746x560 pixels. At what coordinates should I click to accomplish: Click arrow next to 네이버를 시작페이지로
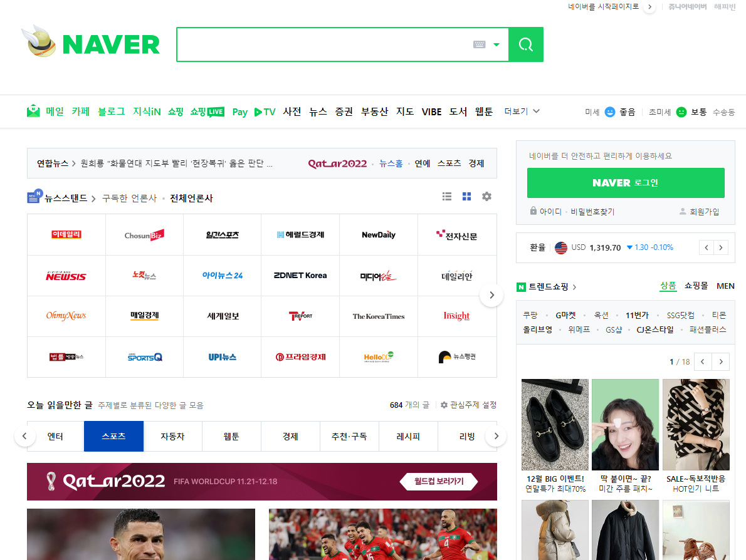tap(649, 7)
